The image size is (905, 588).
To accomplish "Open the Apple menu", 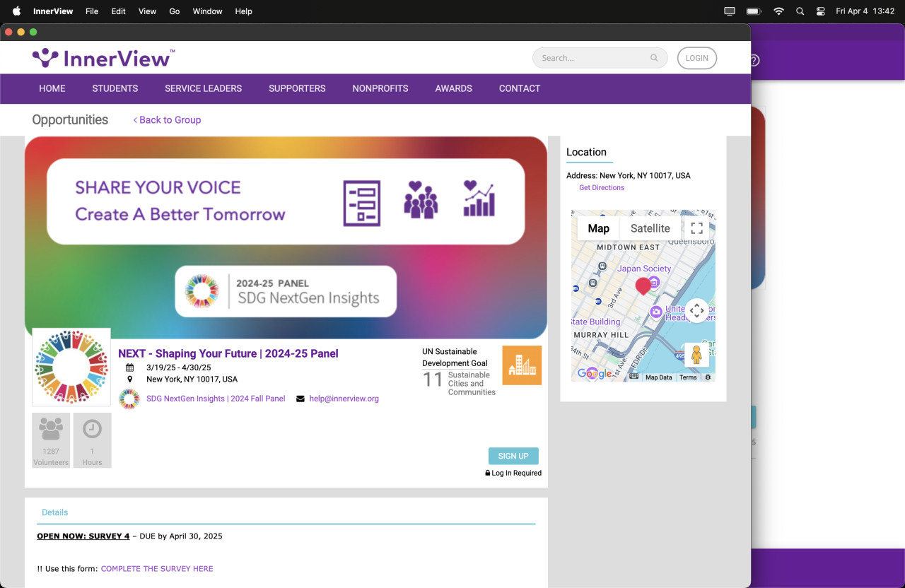I will (x=17, y=11).
